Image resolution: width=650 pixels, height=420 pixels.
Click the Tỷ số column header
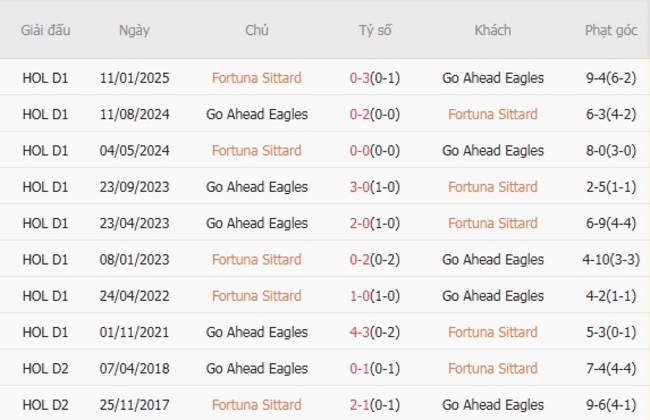pos(375,30)
